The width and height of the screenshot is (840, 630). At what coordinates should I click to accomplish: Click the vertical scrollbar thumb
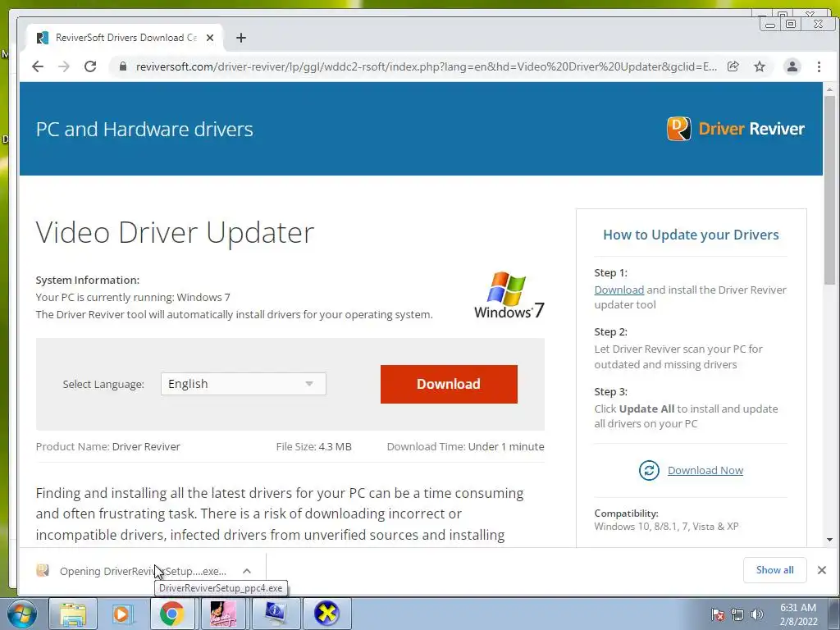[x=830, y=190]
